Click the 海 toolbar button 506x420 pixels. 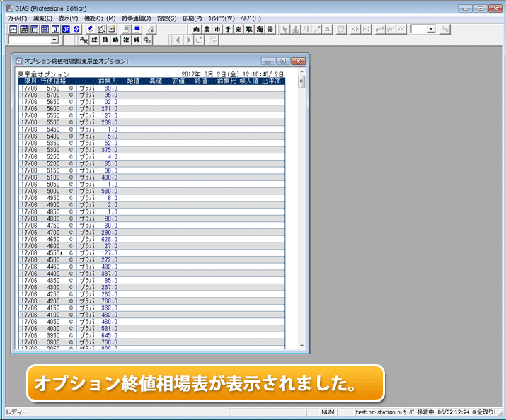pyautogui.click(x=260, y=29)
